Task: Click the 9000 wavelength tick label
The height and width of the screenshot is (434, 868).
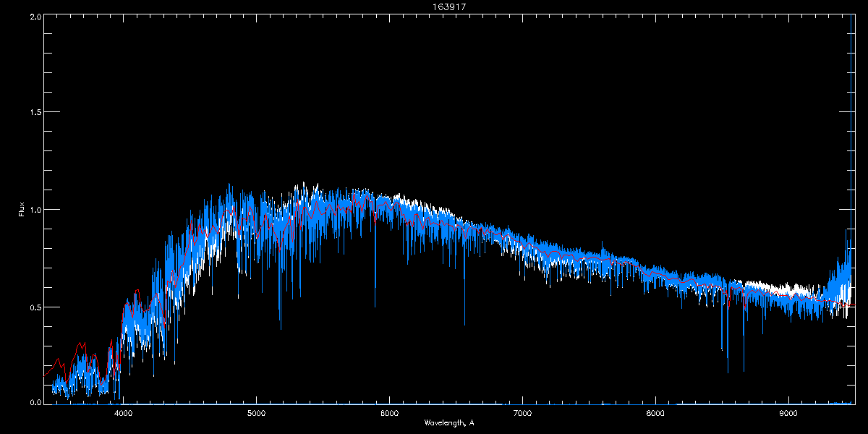Action: pyautogui.click(x=788, y=413)
